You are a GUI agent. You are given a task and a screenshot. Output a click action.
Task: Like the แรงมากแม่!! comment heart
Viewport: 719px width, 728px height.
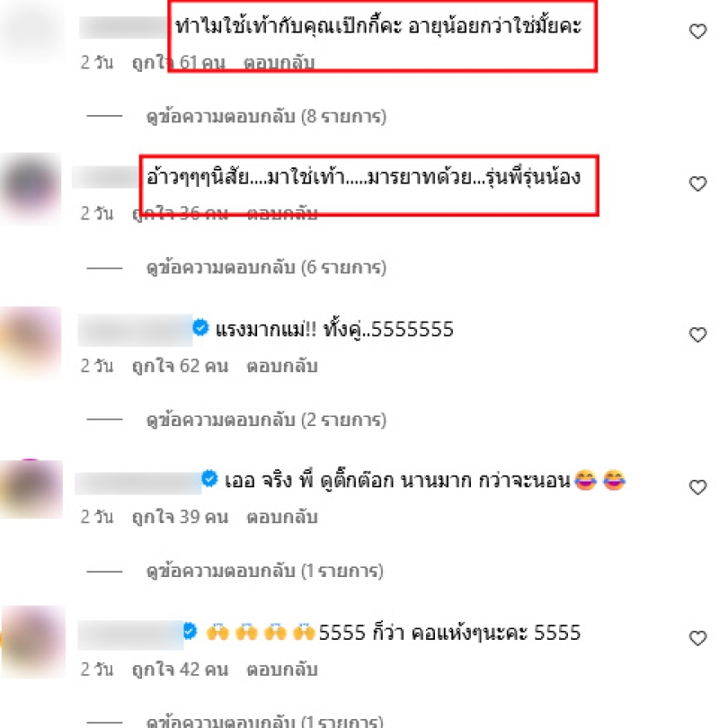tap(697, 334)
